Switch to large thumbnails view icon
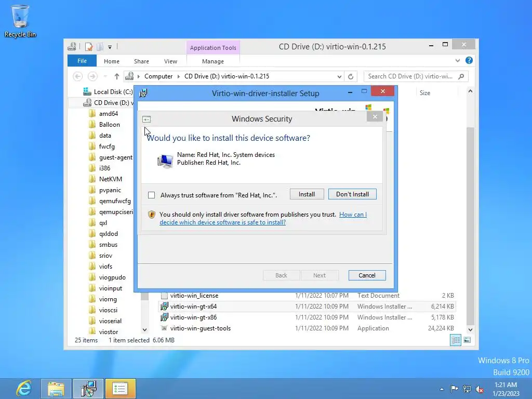Screen dimensions: 532x399 pyautogui.click(x=467, y=340)
